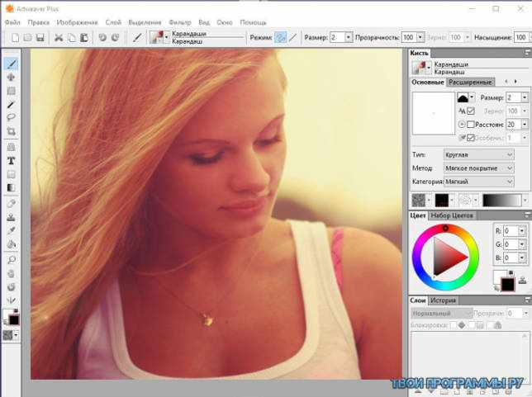Click the gradient preview swatch in the brush panel

(x=501, y=201)
